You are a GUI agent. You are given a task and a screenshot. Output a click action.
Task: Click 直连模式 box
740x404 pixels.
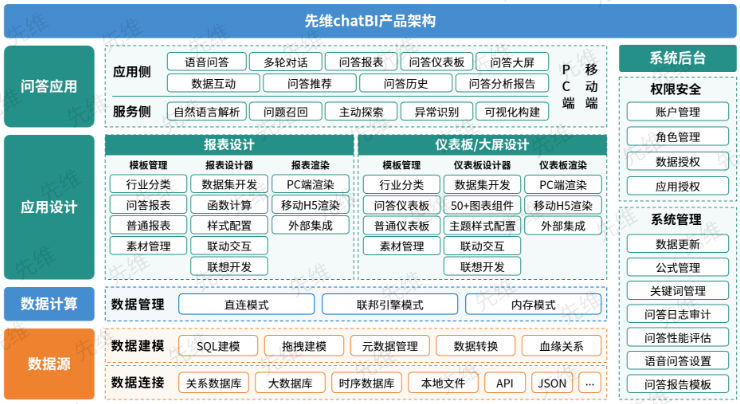[246, 304]
